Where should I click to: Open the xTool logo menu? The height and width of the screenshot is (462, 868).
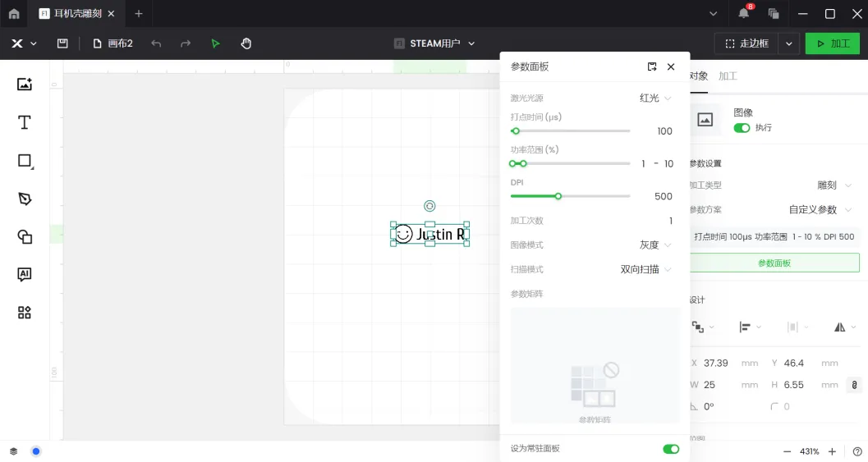[24, 43]
